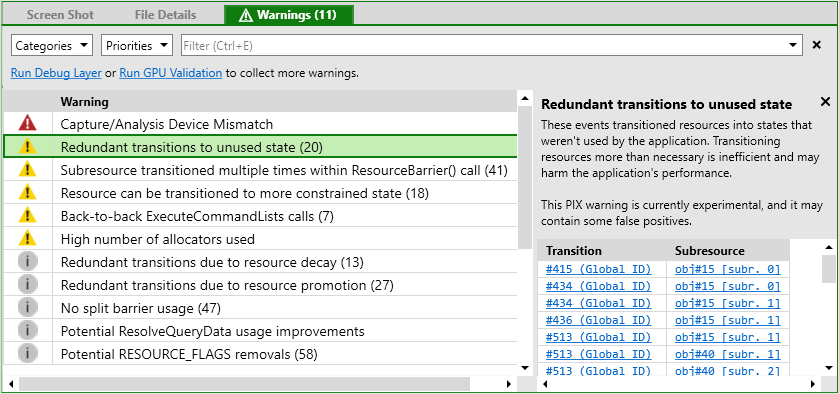Click in the Filter (Ctrl+E) input field
Image resolution: width=839 pixels, height=394 pixels.
pyautogui.click(x=484, y=46)
